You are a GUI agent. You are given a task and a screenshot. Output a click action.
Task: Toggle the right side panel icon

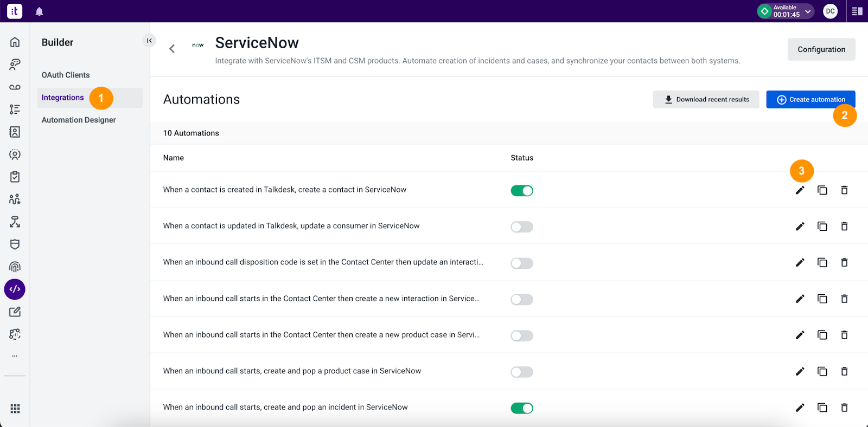(857, 11)
